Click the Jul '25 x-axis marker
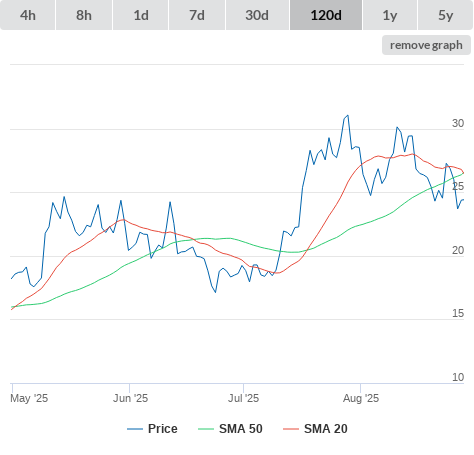474x455 pixels. click(x=243, y=398)
